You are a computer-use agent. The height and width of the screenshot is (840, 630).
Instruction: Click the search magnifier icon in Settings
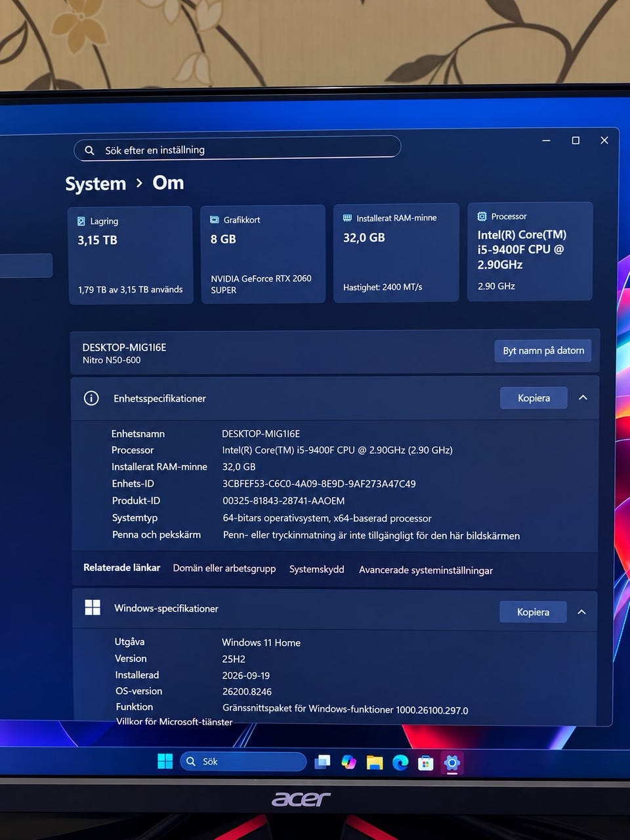coord(89,150)
